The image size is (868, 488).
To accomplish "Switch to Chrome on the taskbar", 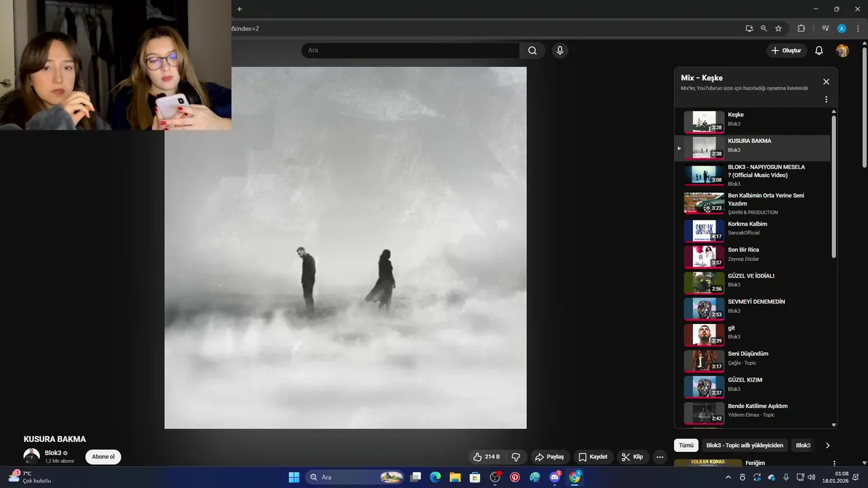I will [574, 477].
